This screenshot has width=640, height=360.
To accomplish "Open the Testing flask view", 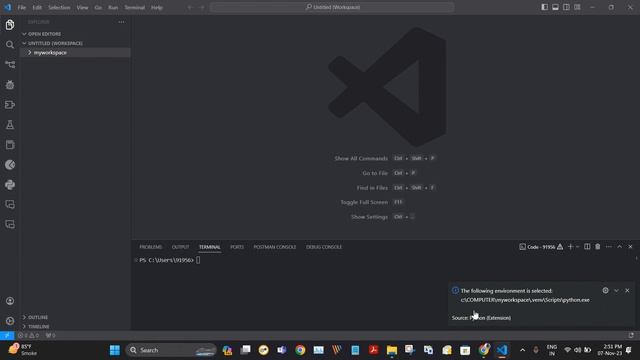I will click(10, 124).
